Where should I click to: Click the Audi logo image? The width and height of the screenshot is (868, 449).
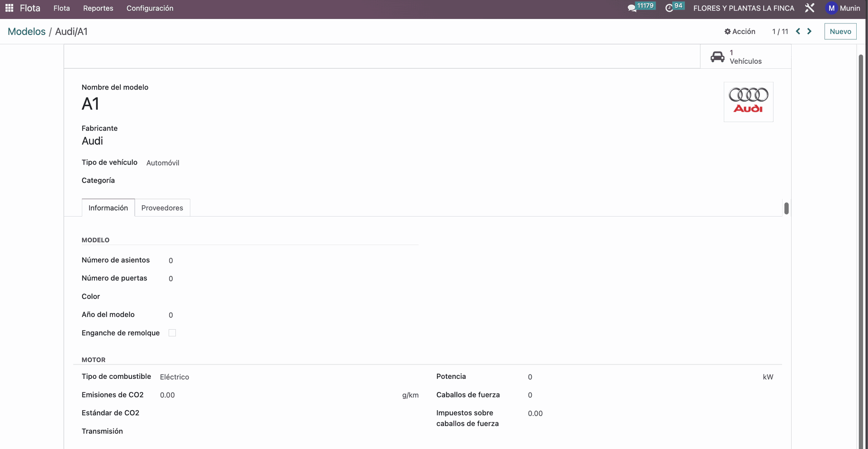(x=748, y=102)
